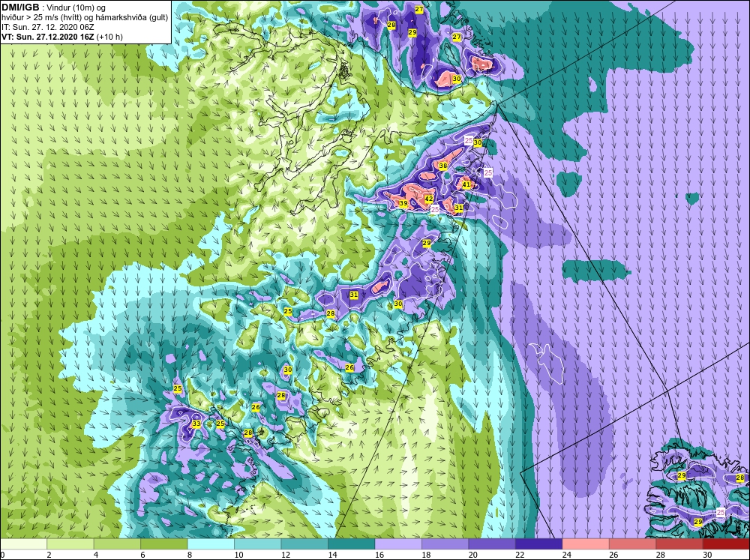Click the yellow gust label 42

[x=429, y=199]
